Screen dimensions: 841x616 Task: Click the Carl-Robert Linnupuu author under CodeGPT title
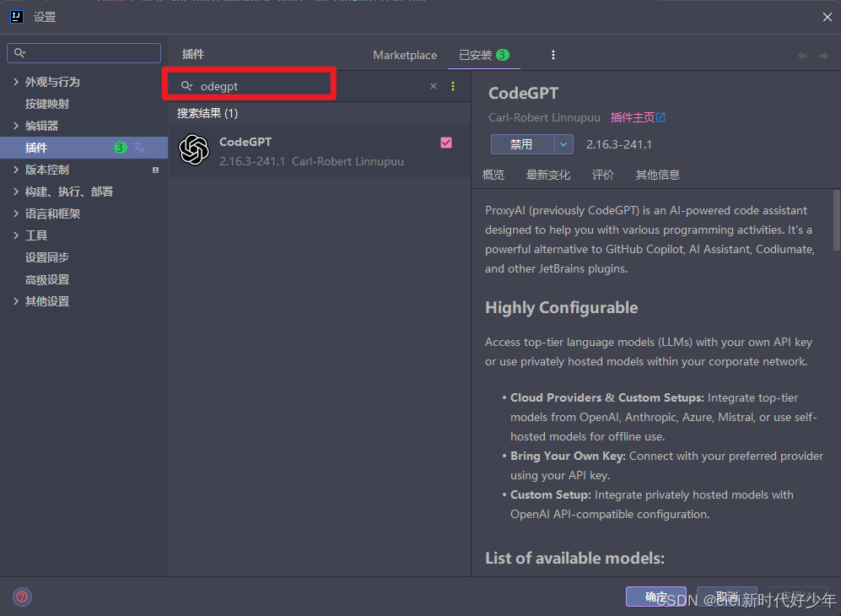pos(544,117)
